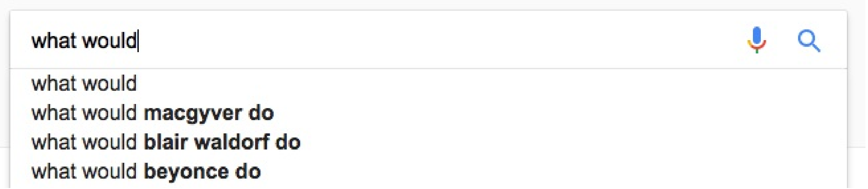Select "what would beyonce do" suggestion

coord(146,171)
